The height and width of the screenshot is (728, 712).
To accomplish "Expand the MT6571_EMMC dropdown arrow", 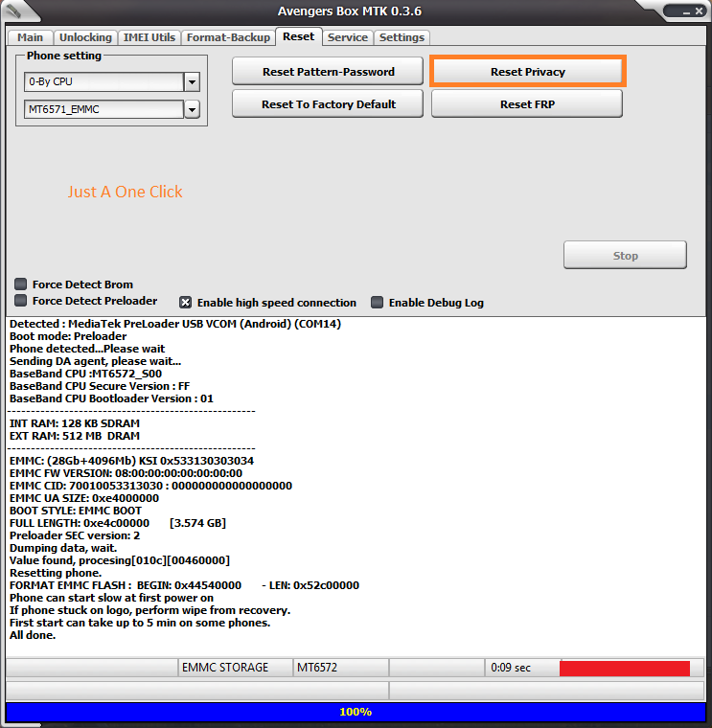I will [192, 110].
